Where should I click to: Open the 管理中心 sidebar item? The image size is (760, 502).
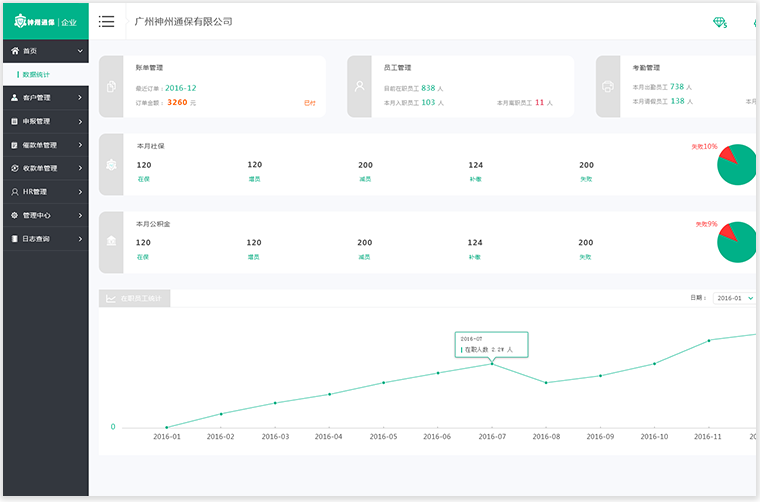coord(44,215)
